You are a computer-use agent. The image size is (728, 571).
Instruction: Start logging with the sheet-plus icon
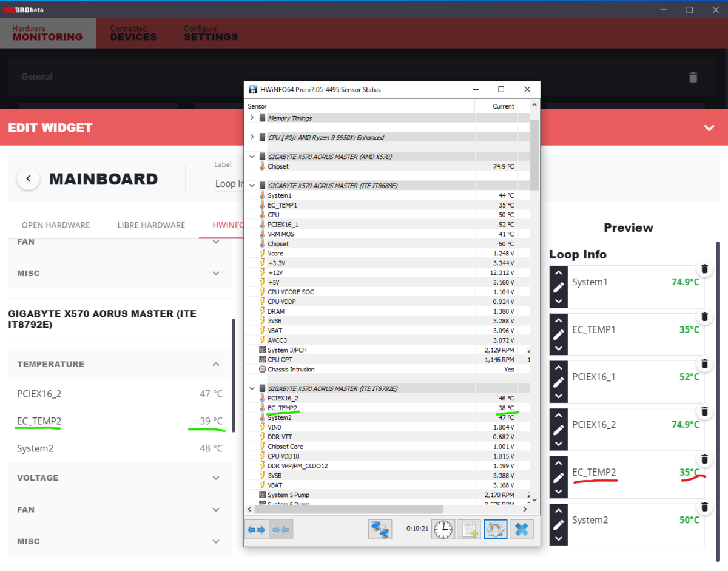tap(470, 530)
